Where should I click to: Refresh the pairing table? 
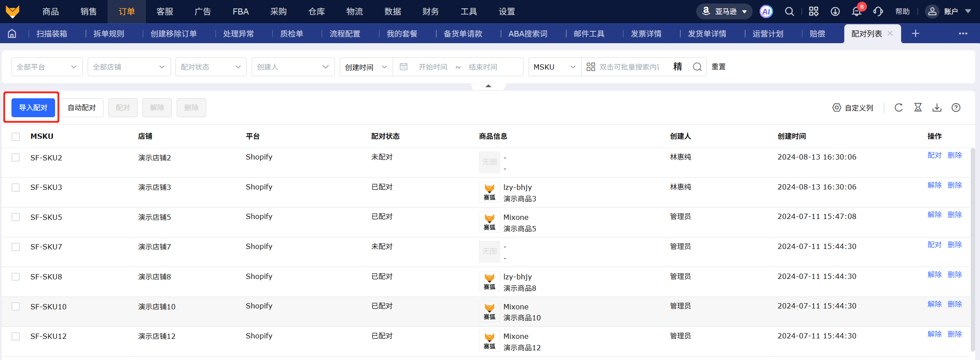pyautogui.click(x=898, y=108)
